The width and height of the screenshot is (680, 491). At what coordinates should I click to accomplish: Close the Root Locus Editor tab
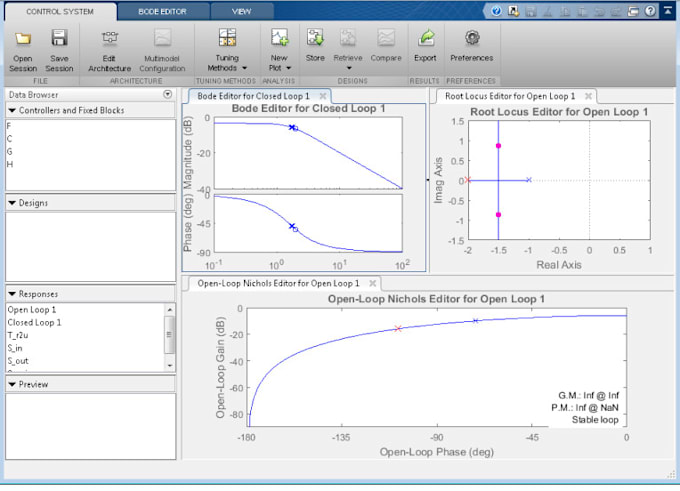589,96
